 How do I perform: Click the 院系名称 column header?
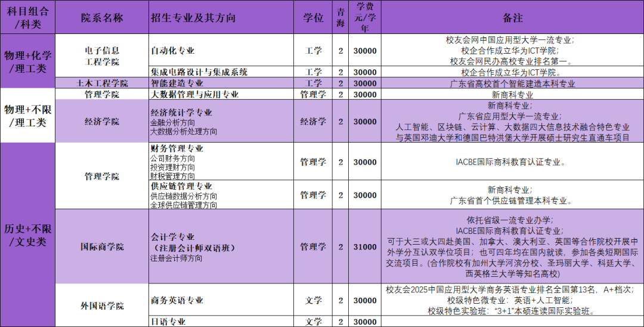pos(102,17)
